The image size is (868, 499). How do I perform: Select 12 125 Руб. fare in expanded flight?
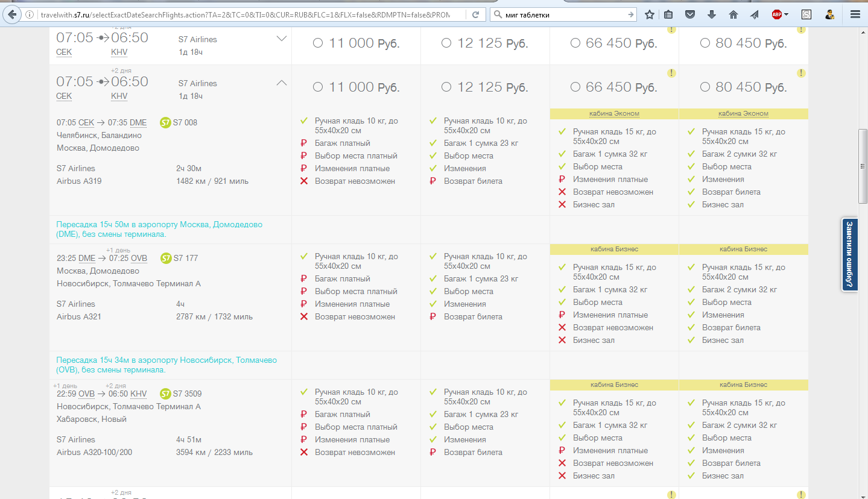point(446,87)
